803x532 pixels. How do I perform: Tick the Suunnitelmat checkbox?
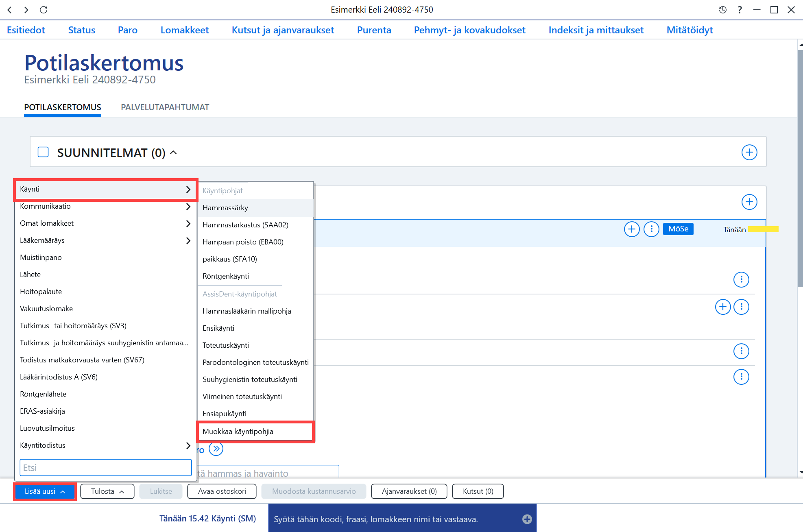point(43,152)
